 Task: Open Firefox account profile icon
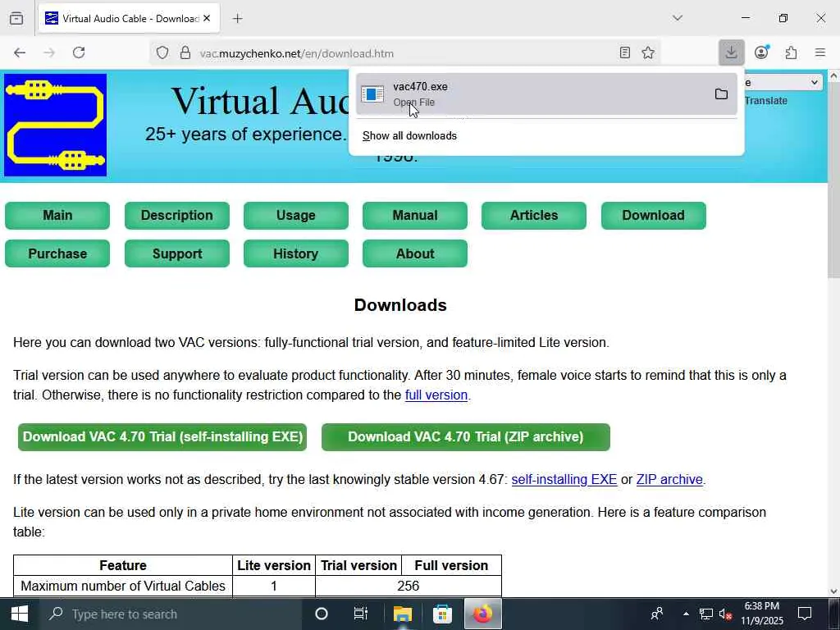pos(761,52)
